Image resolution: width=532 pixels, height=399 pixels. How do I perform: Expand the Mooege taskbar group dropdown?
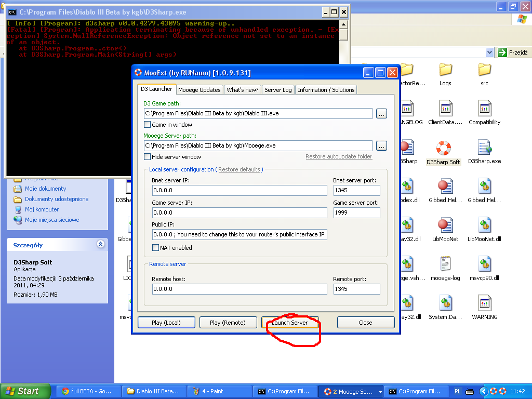click(380, 392)
